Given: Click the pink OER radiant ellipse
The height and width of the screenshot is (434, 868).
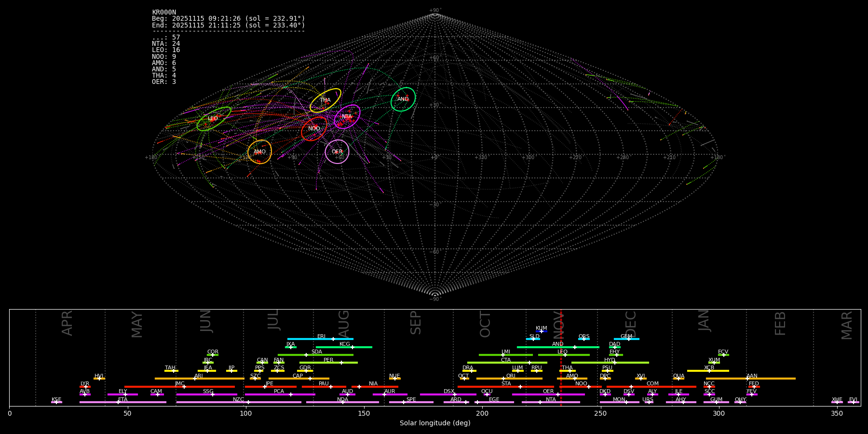Looking at the screenshot, I should (337, 152).
